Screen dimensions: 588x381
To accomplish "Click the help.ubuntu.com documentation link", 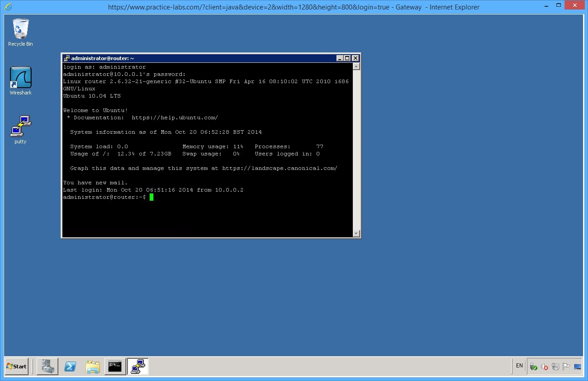I will [x=175, y=118].
